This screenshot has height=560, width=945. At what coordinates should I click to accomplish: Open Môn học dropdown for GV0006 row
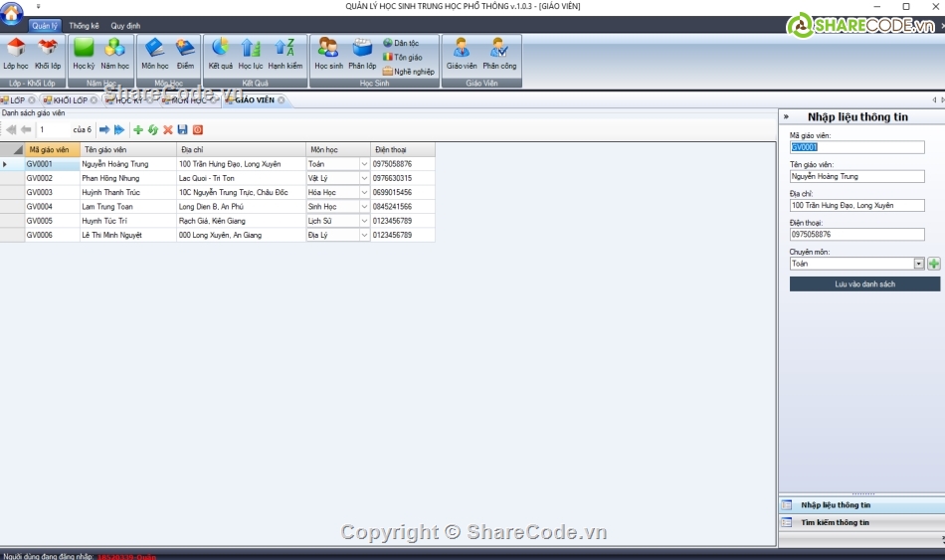click(364, 236)
